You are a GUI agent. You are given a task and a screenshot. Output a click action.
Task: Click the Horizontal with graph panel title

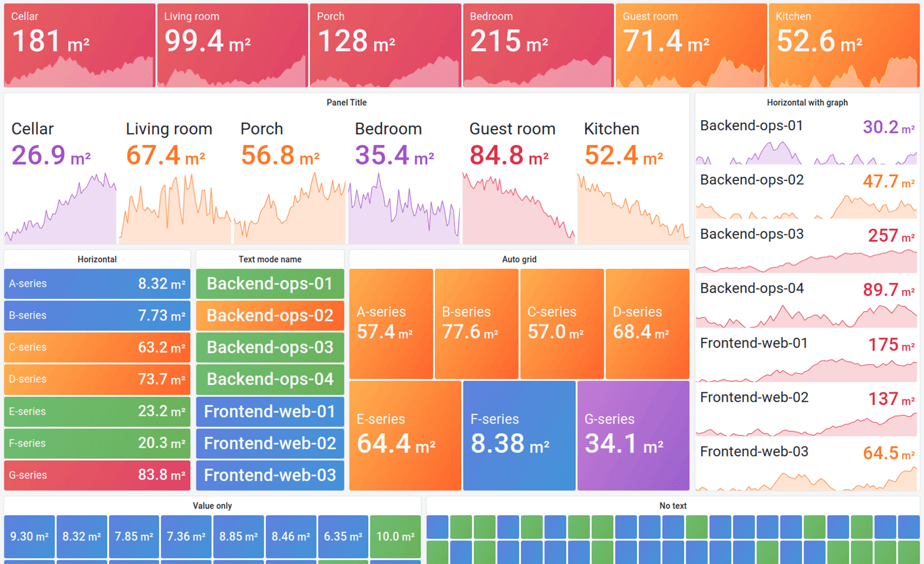point(807,102)
